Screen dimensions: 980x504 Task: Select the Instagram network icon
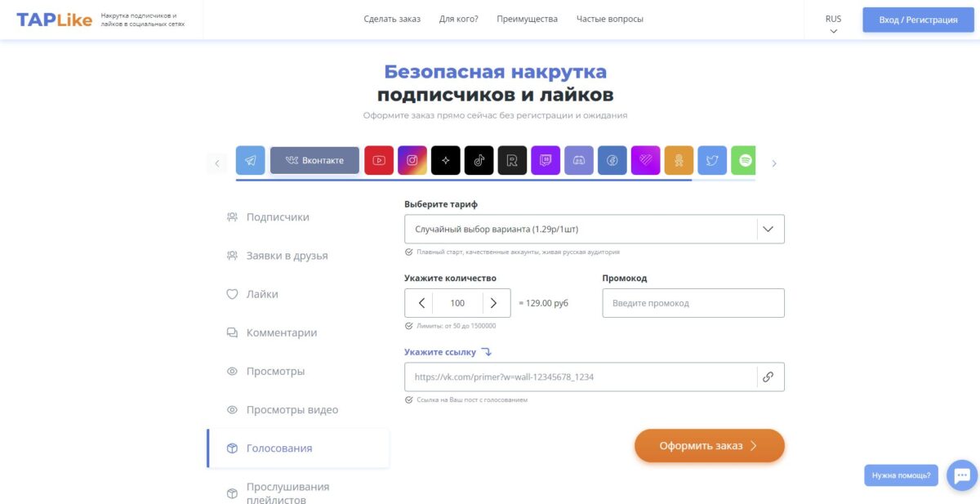tap(412, 160)
